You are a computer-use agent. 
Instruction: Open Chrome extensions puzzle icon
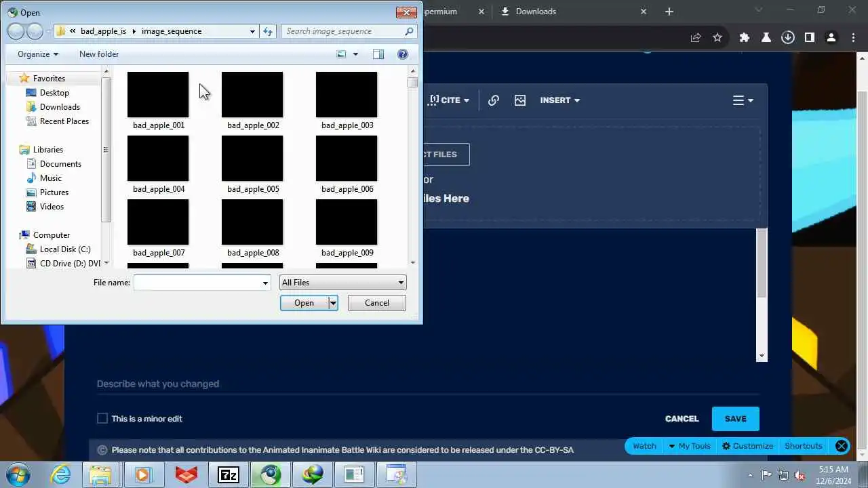(745, 38)
